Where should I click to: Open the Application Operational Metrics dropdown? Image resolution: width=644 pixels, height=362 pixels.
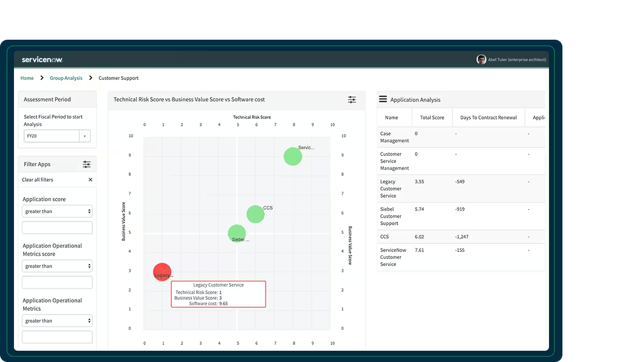(x=57, y=320)
